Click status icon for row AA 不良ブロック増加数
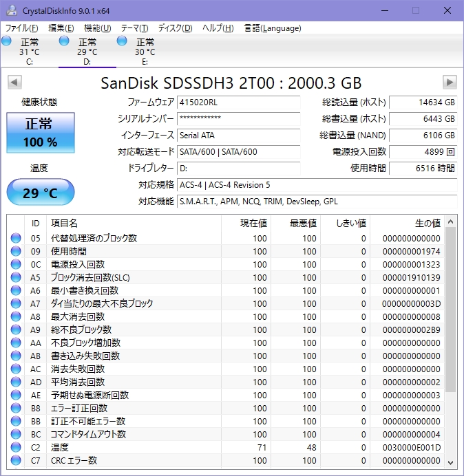The image size is (464, 476). click(x=16, y=343)
